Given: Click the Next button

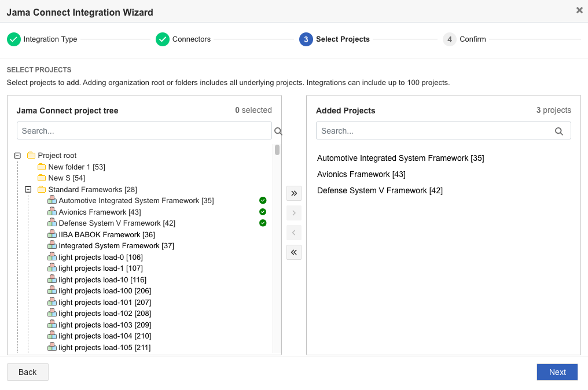Looking at the screenshot, I should tap(557, 372).
